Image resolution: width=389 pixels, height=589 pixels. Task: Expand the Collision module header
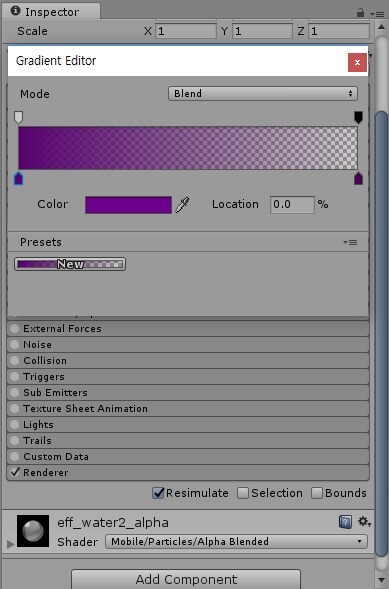[188, 361]
